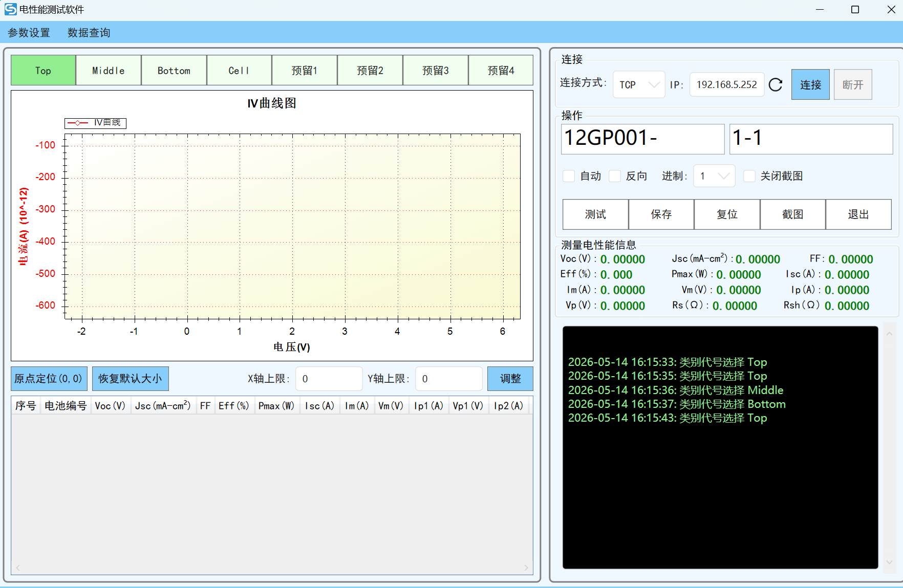Viewport: 903px width, 588px height.
Task: Click the 12GP001- batch code field
Action: tap(642, 139)
